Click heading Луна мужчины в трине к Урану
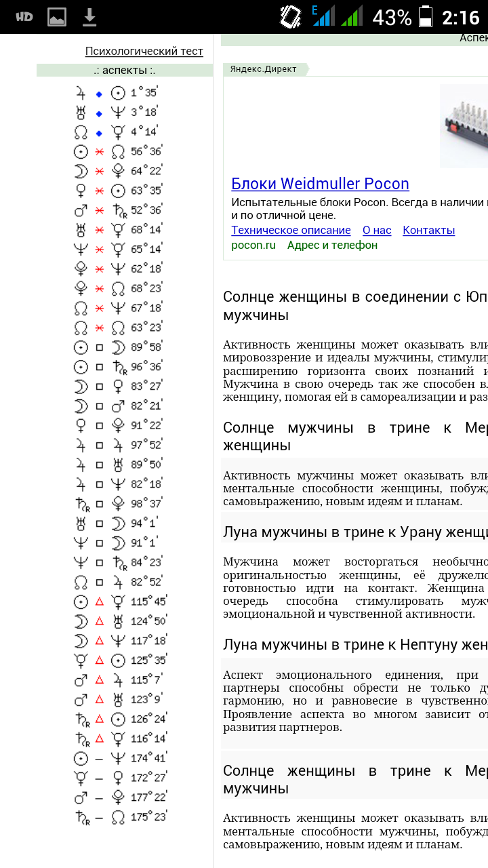488x868 pixels. pyautogui.click(x=355, y=532)
